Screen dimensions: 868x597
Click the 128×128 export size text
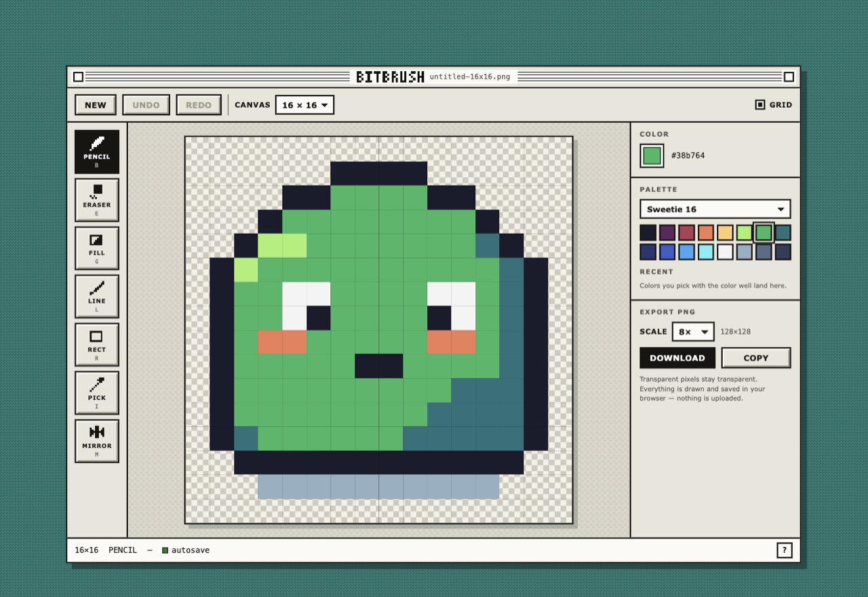[x=735, y=332]
